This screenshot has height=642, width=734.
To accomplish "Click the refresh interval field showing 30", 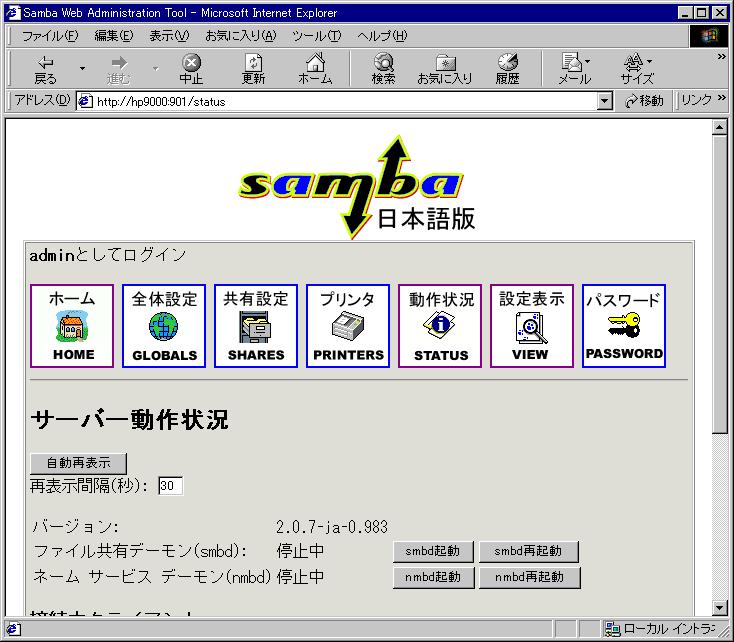I will pos(170,486).
